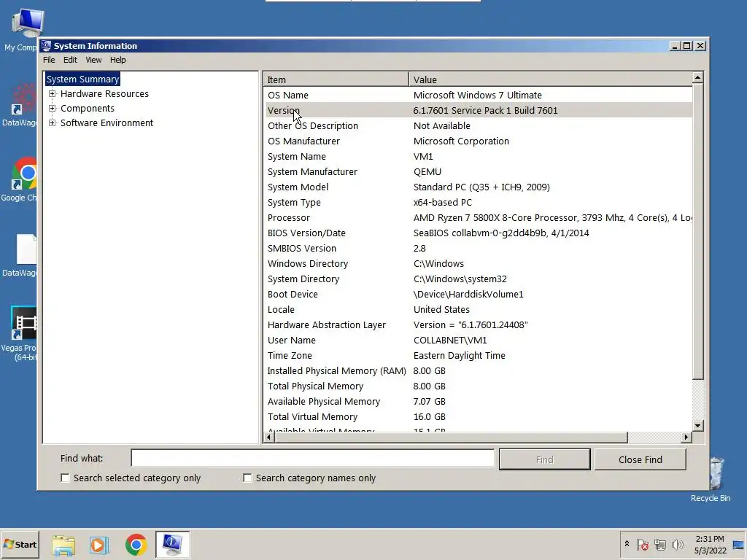Screen dimensions: 747x560
Task: Open the Help menu
Action: pyautogui.click(x=117, y=60)
